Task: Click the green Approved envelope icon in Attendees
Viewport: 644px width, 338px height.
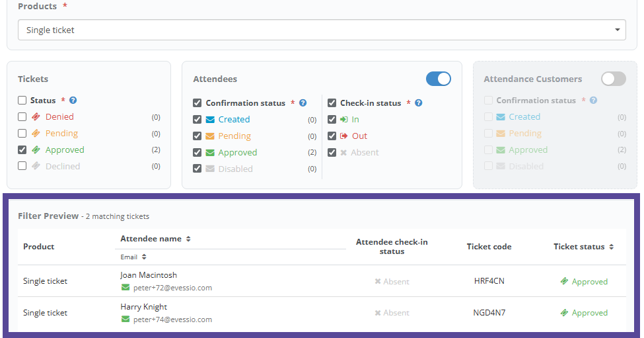Action: pyautogui.click(x=210, y=153)
